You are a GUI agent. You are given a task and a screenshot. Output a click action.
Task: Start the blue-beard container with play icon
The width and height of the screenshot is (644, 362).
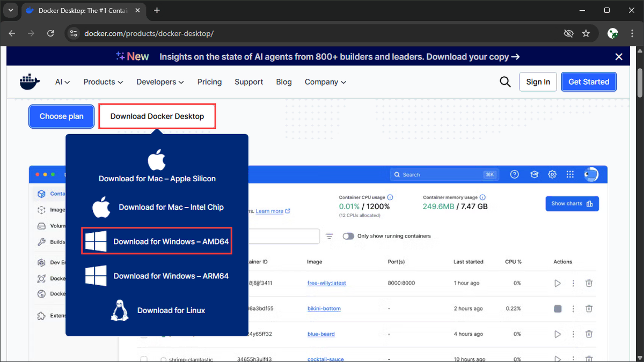tap(558, 334)
